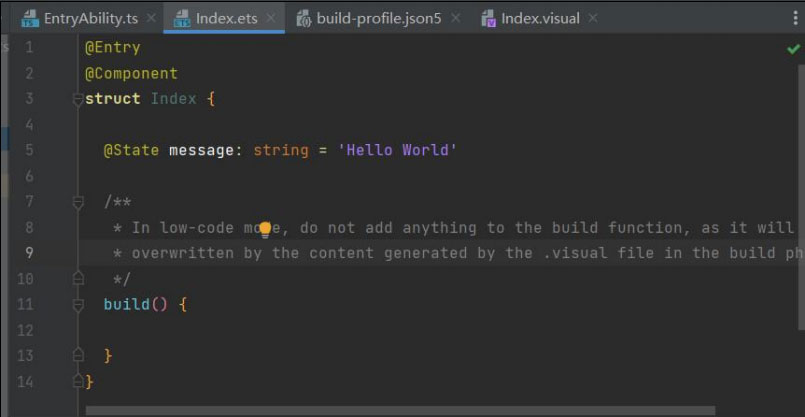Close the EntryAbility.ts tab
805x417 pixels.
[151, 19]
